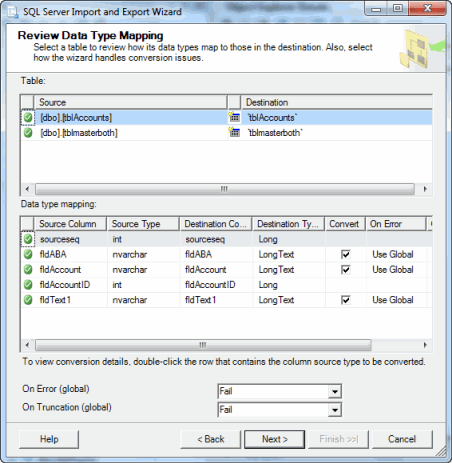The width and height of the screenshot is (452, 463).
Task: Select the fldAccount source column cell
Action: (x=71, y=269)
